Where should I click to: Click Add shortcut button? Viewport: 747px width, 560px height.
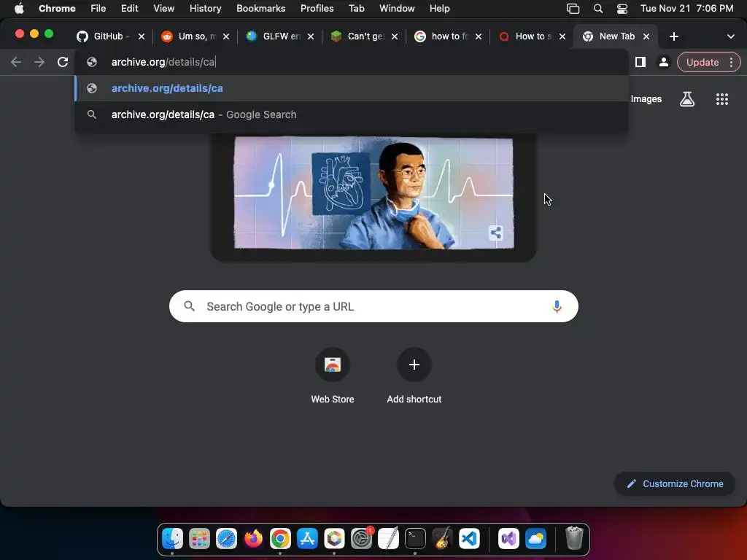(414, 376)
